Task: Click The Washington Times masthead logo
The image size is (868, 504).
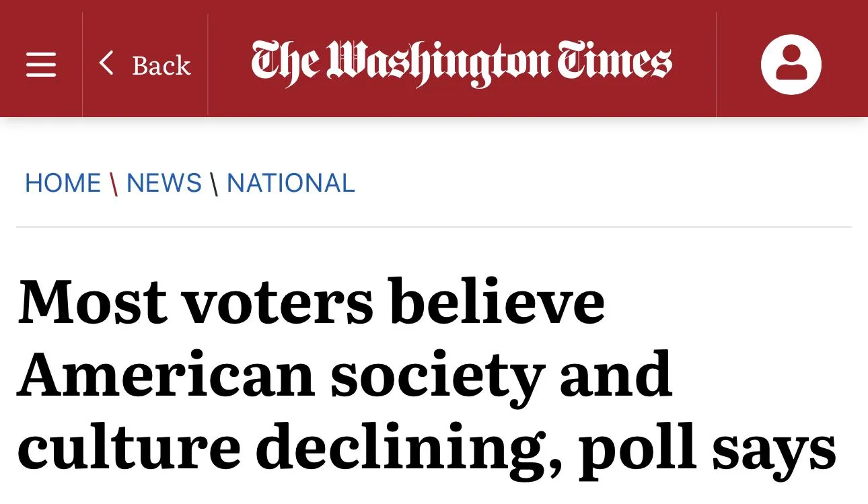Action: [462, 64]
